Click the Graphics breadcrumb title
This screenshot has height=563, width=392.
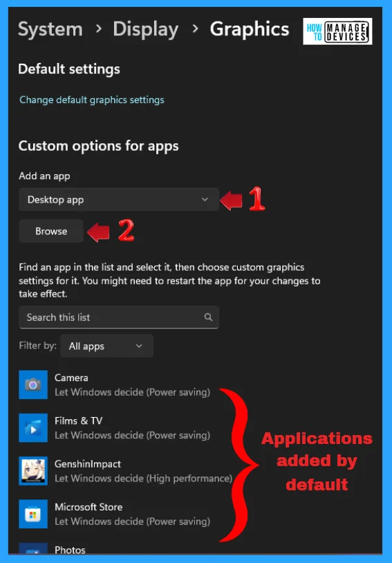click(250, 30)
